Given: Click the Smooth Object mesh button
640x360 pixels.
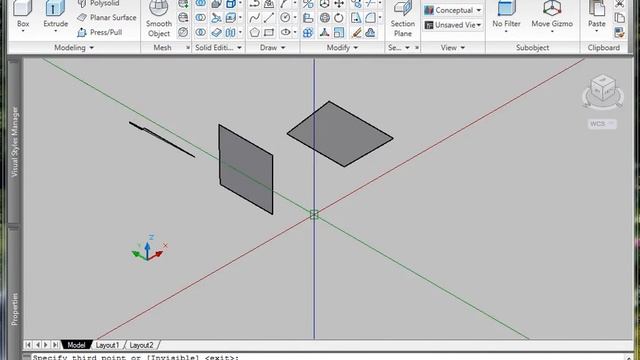Looking at the screenshot, I should pos(159,19).
